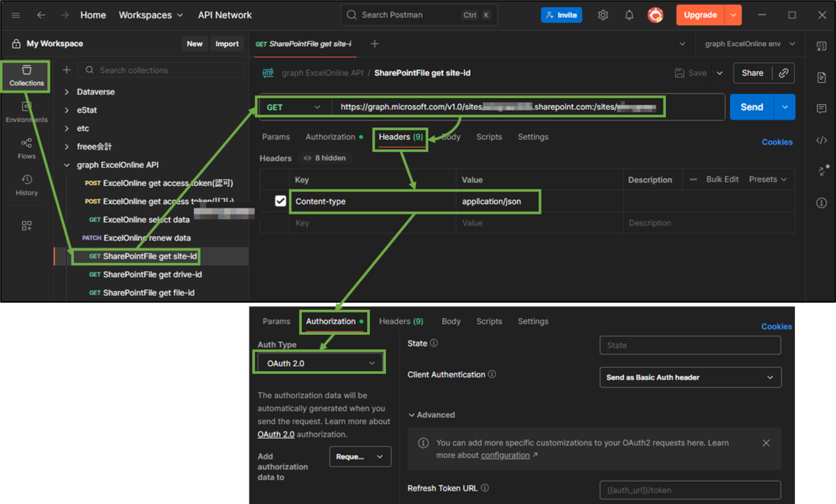Viewport: 836px width, 504px height.
Task: Click the blue Send button
Action: click(752, 107)
